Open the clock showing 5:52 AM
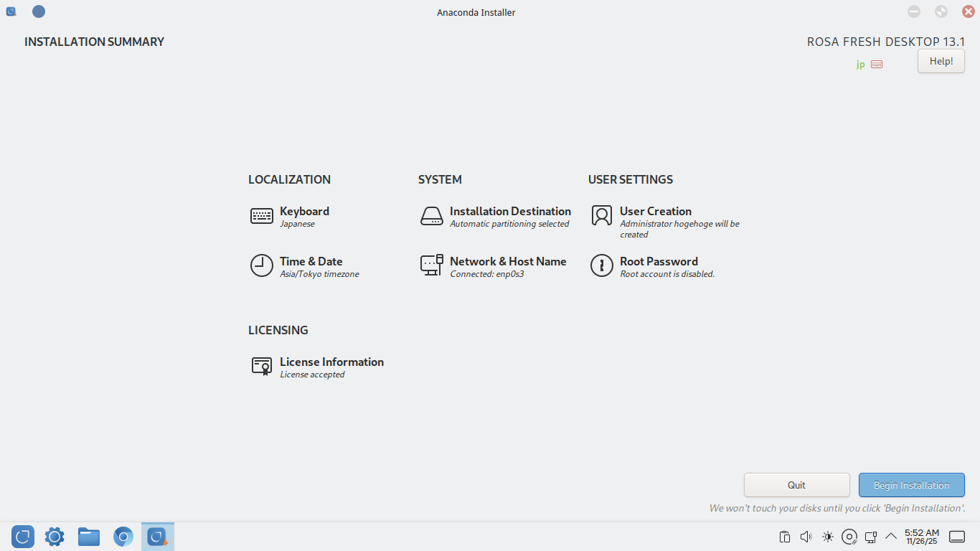The height and width of the screenshot is (551, 980). click(x=922, y=537)
